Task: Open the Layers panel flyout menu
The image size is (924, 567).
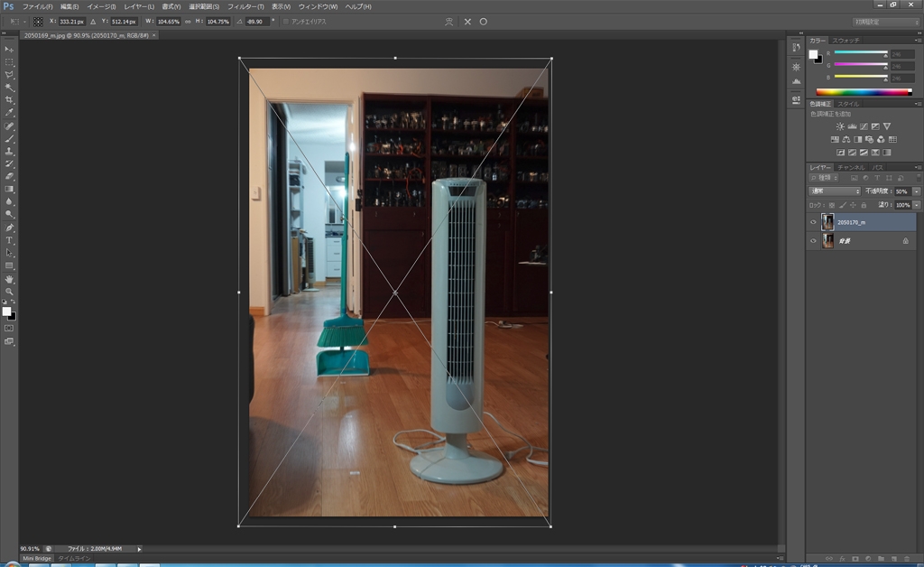Action: (917, 168)
